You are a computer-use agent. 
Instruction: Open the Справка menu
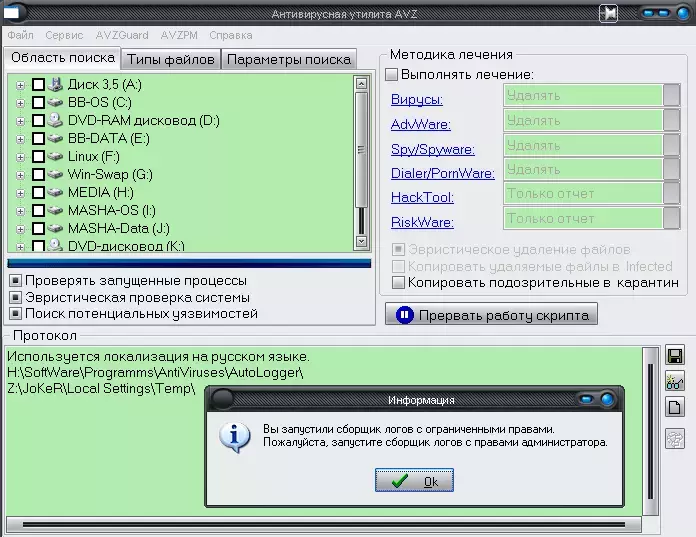pos(231,35)
